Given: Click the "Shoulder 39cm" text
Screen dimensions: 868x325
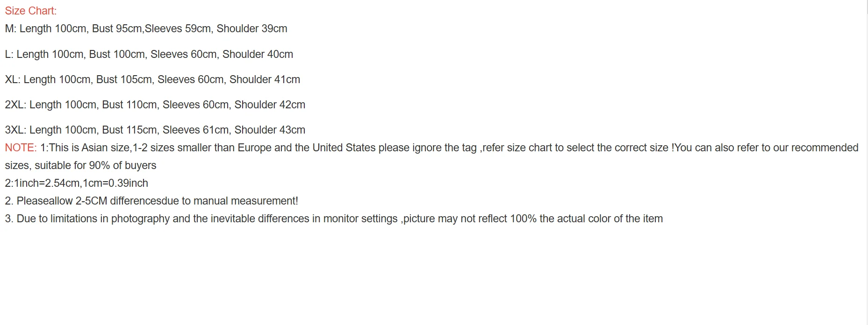Looking at the screenshot, I should pyautogui.click(x=252, y=28).
